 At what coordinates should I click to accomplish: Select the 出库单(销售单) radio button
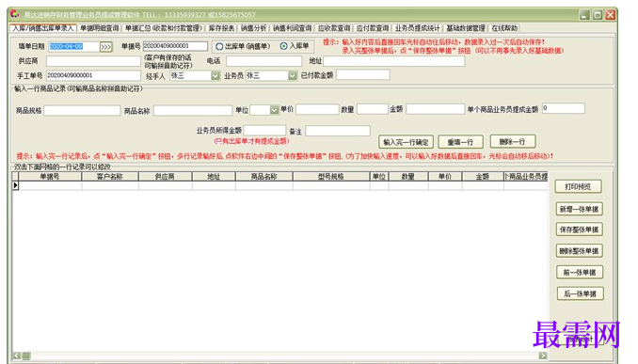point(219,46)
